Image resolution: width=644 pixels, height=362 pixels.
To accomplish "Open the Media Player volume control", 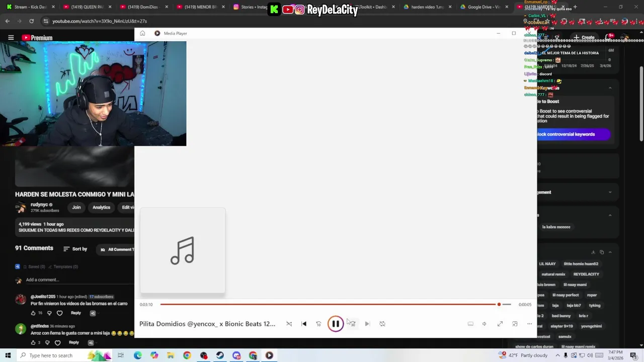I will [x=484, y=324].
